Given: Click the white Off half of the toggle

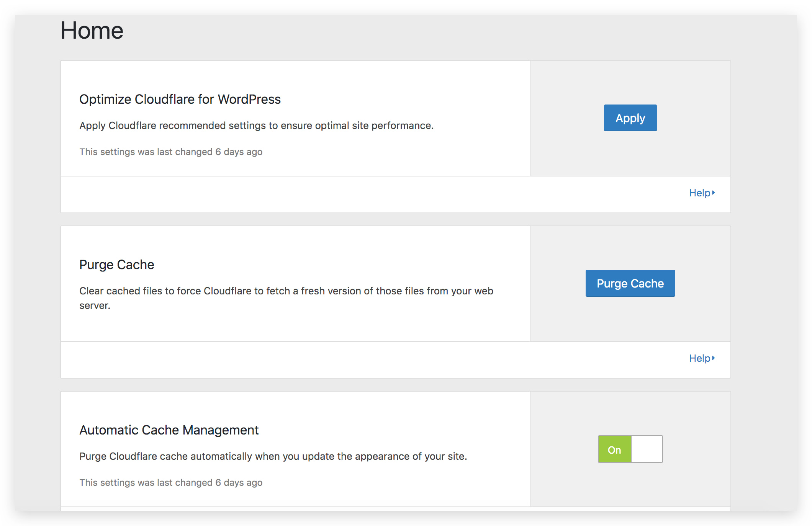Looking at the screenshot, I should point(647,449).
